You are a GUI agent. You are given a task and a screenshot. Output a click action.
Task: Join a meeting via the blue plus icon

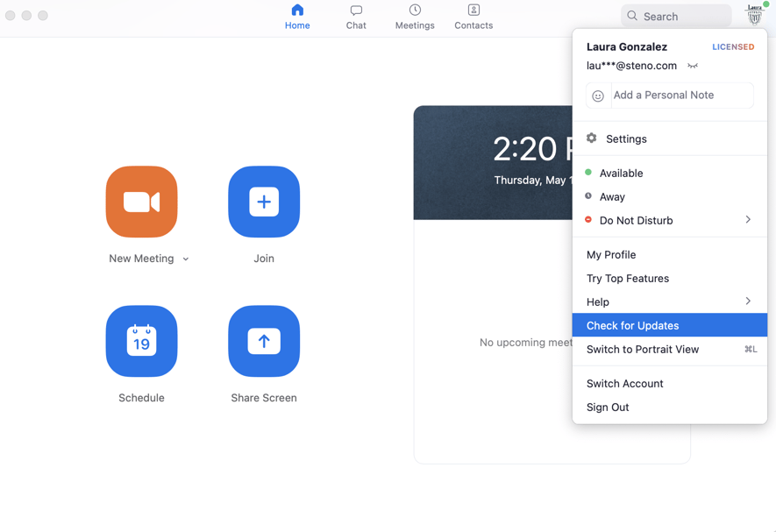coord(263,202)
